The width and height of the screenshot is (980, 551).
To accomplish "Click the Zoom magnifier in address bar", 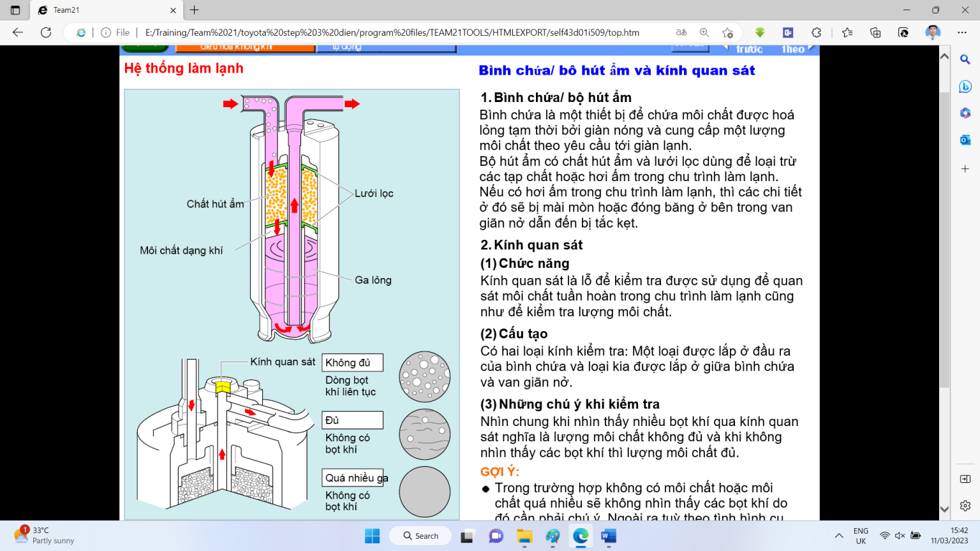I will (704, 33).
